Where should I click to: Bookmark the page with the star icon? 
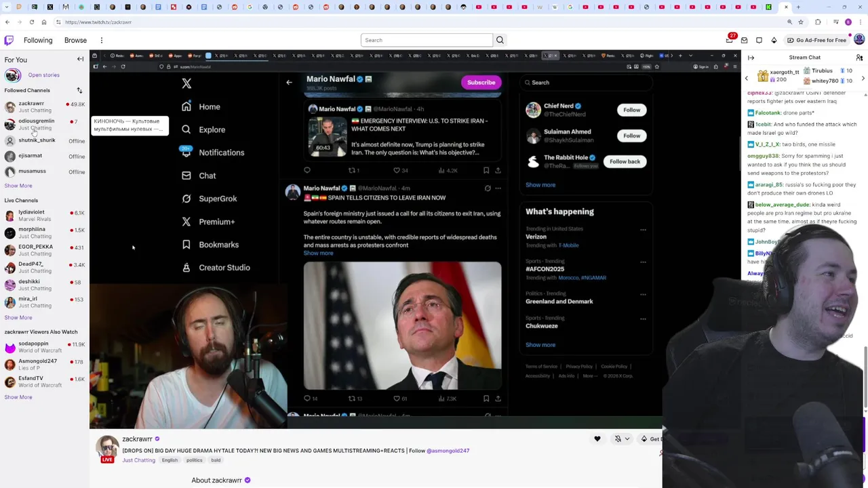coord(800,22)
